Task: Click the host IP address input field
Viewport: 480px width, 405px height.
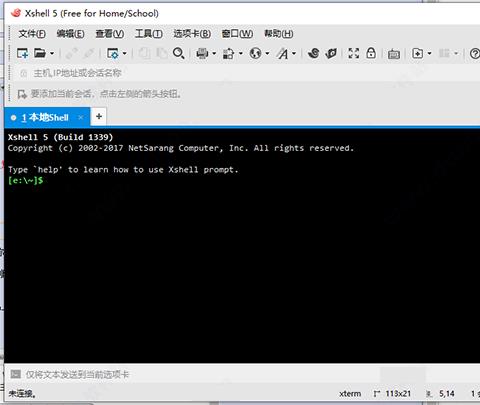Action: [x=247, y=73]
